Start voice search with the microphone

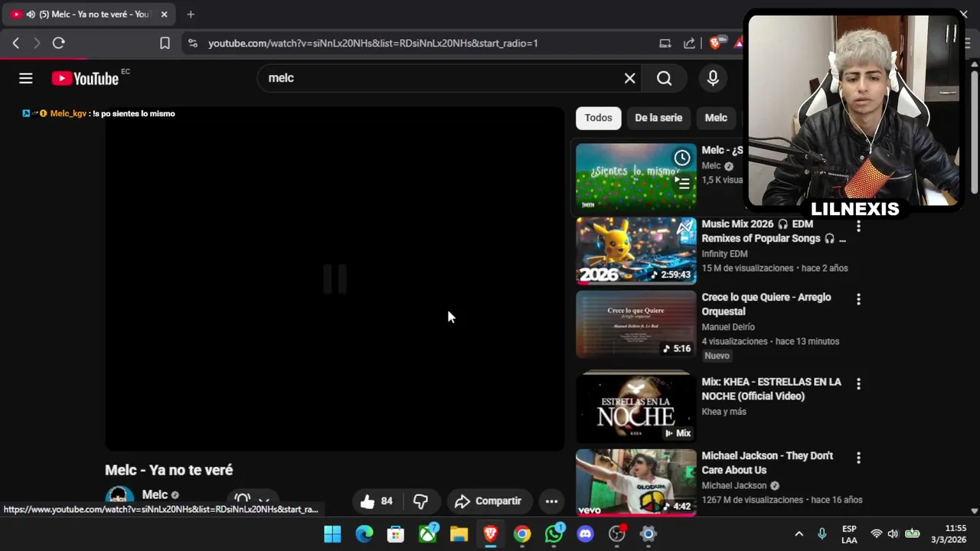713,78
